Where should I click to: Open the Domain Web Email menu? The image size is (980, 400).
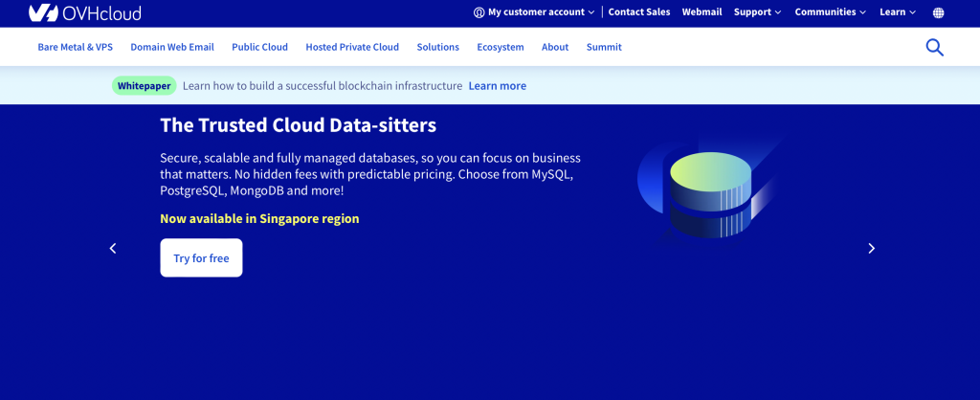click(172, 47)
